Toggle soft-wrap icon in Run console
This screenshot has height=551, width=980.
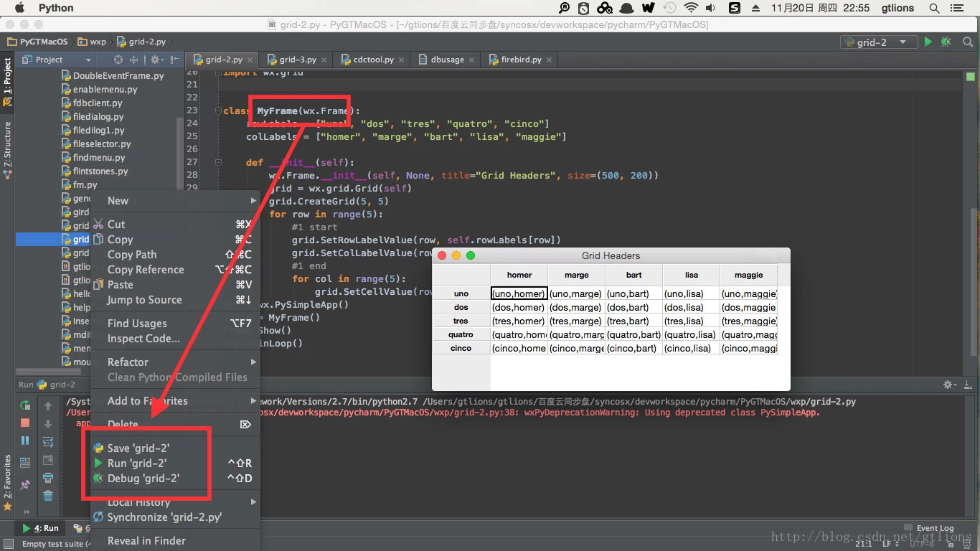(x=48, y=442)
